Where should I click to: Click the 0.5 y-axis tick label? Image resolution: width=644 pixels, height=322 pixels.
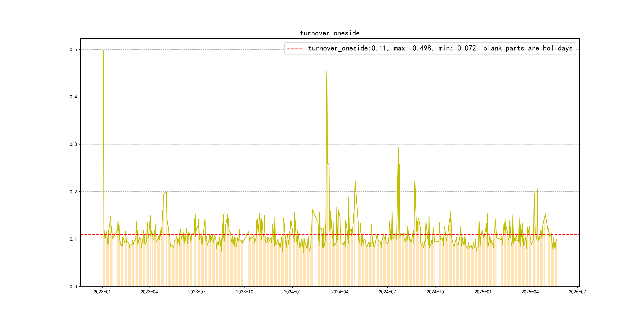(x=73, y=49)
